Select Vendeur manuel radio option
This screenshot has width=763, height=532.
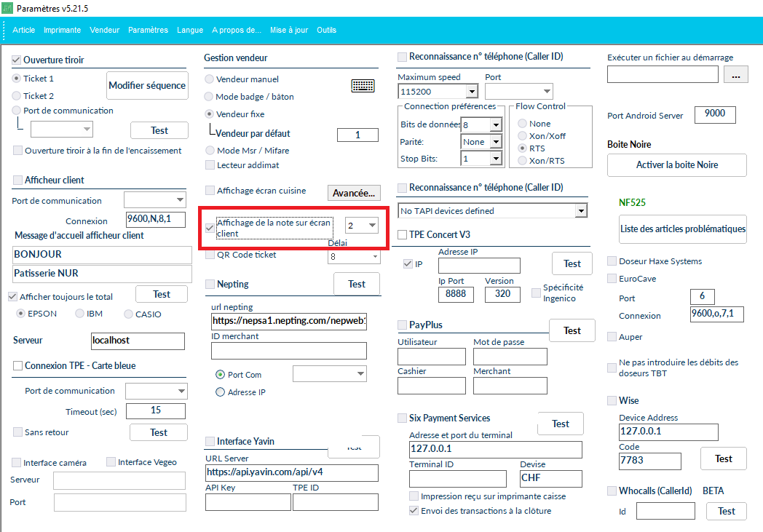[x=209, y=79]
